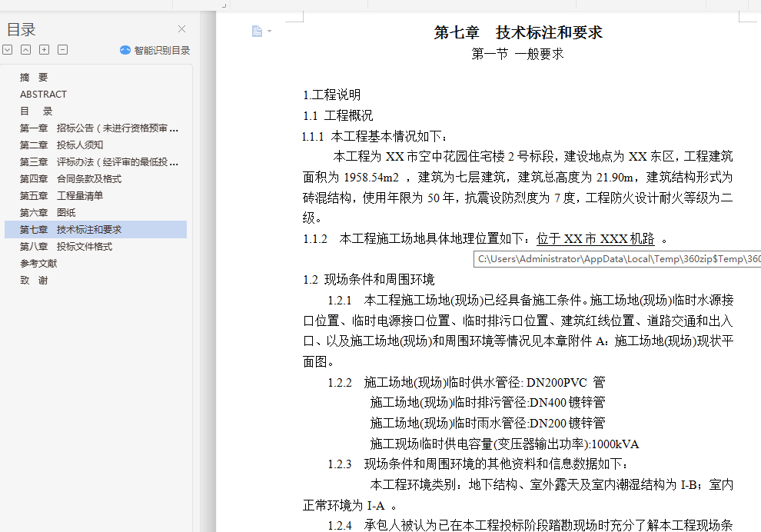The image size is (761, 532).
Task: Click text 面积为 1958.54m2 in paragraph
Action: 351,178
